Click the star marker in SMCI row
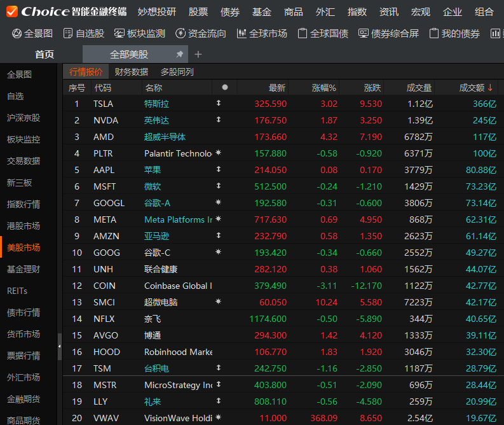 tap(219, 302)
